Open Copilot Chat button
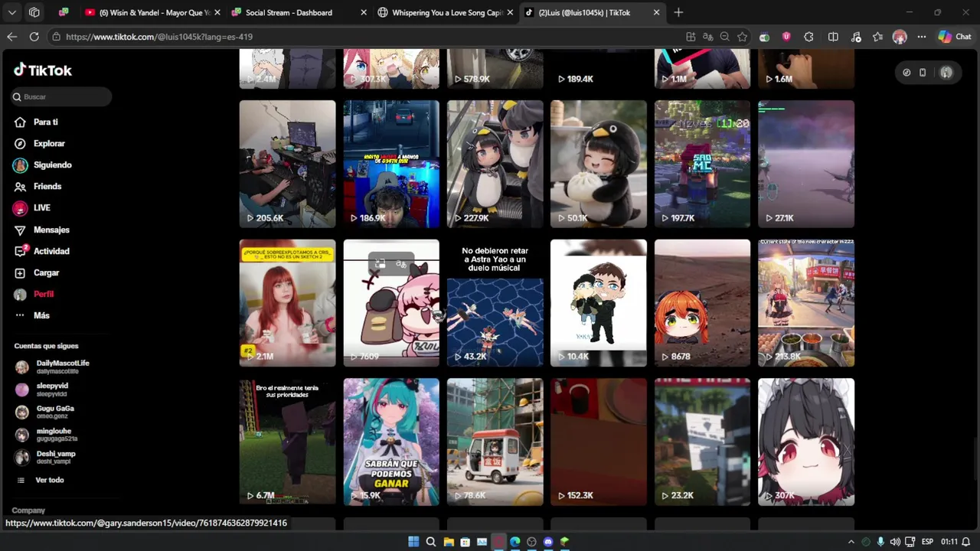 pos(955,37)
